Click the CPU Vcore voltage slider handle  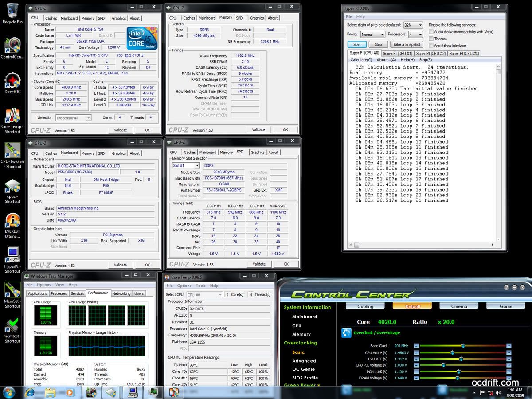click(x=452, y=353)
